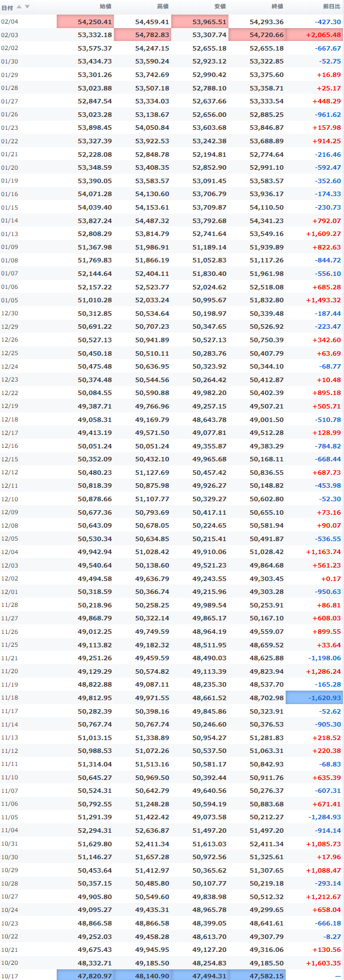Viewport: 344px width, 980px height.
Task: Sort dates descending with the down arrow
Action: [x=27, y=7]
